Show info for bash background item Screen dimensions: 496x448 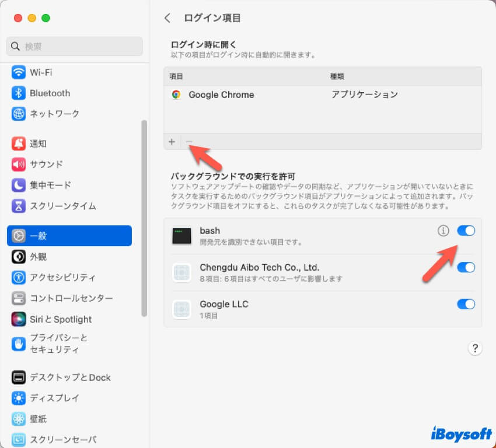pos(443,231)
